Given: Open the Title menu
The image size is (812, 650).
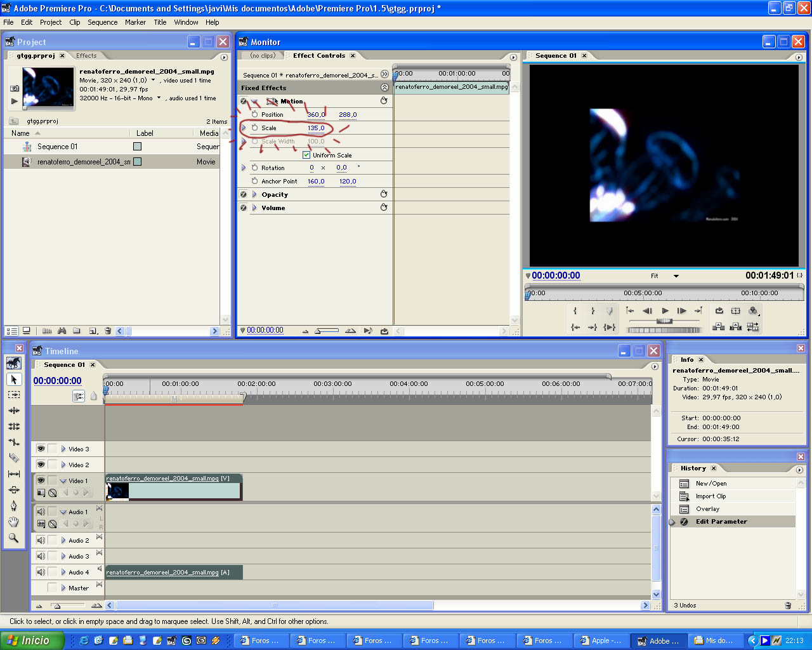Looking at the screenshot, I should click(160, 22).
